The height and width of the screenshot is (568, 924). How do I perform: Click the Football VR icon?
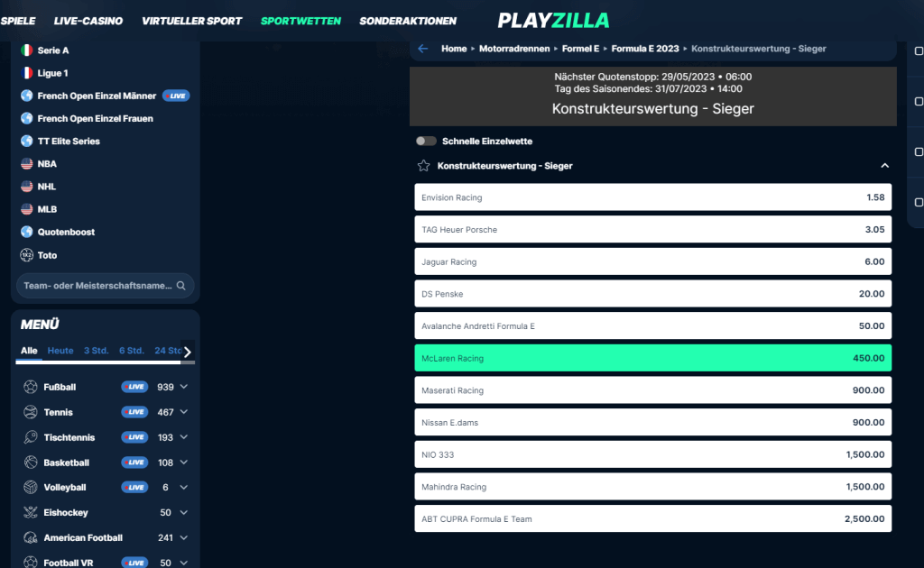click(x=30, y=562)
